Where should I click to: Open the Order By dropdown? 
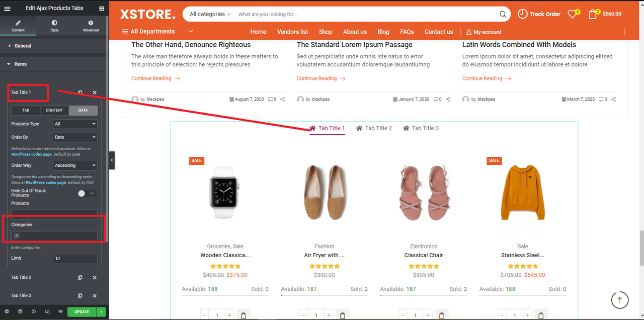[x=75, y=137]
